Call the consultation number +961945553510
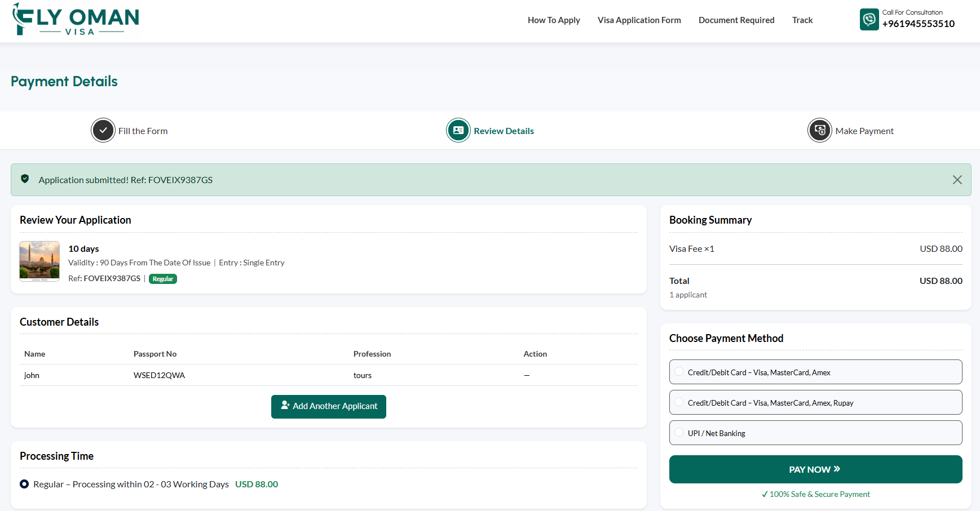 point(919,24)
